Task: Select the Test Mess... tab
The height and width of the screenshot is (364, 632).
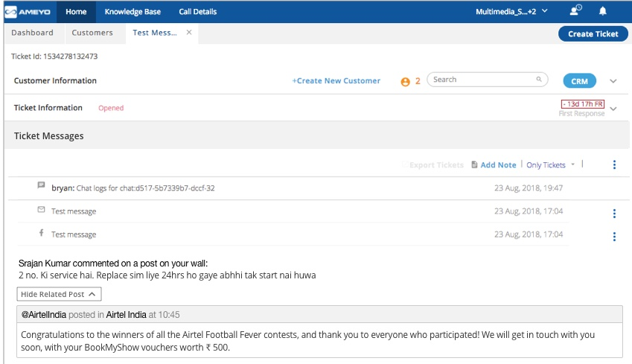Action: pyautogui.click(x=155, y=33)
